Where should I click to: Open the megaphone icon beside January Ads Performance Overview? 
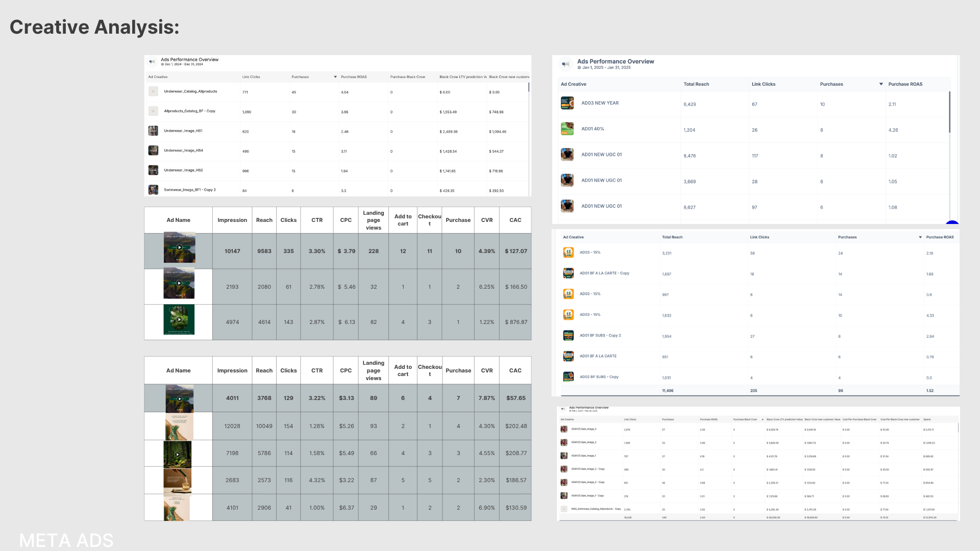click(565, 64)
